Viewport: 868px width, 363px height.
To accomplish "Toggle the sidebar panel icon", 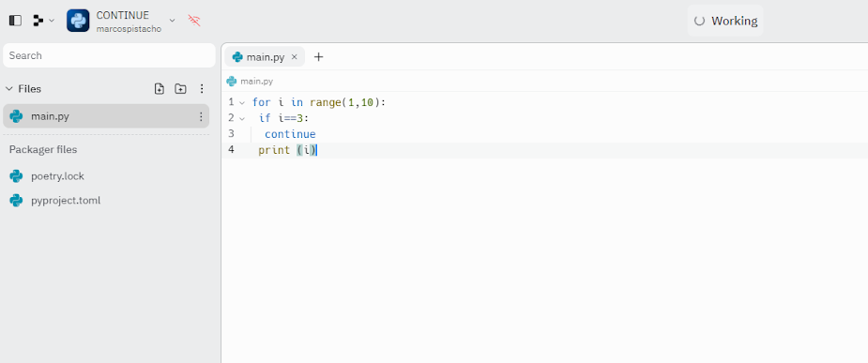I will click(16, 21).
